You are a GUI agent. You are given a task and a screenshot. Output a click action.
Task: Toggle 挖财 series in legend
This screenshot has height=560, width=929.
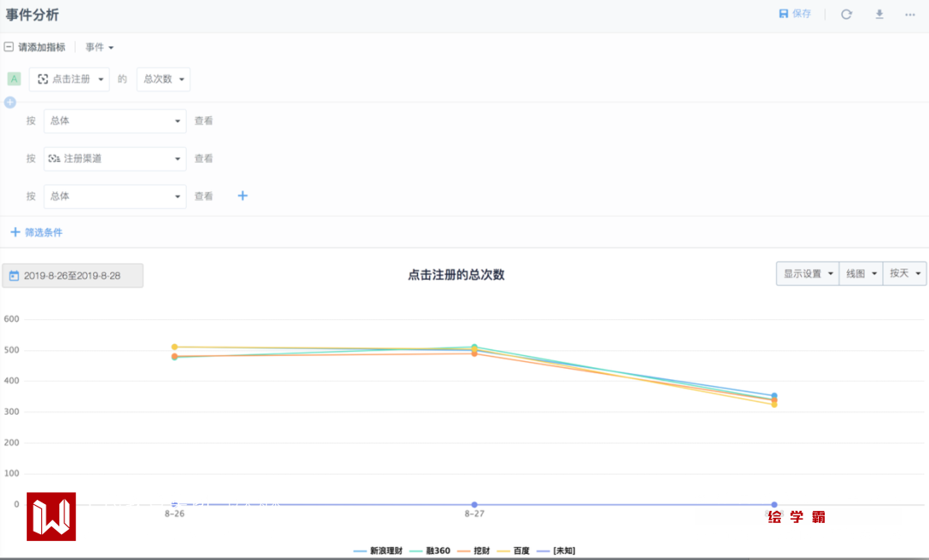click(x=474, y=551)
